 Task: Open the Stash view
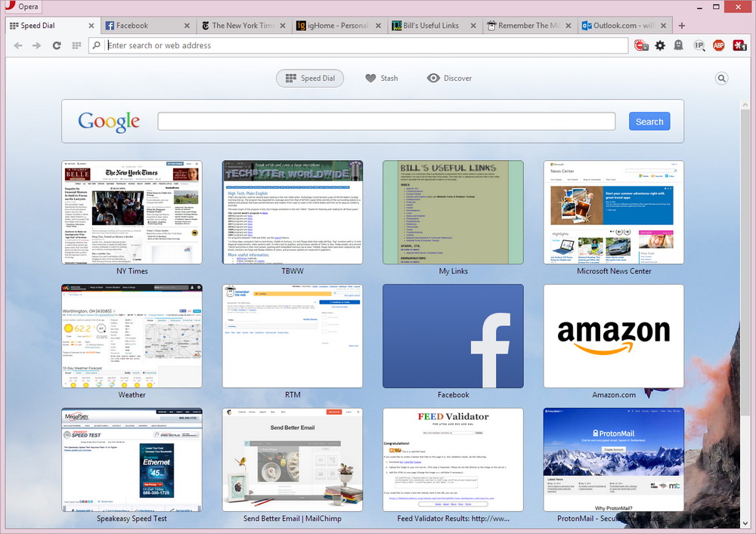coord(381,78)
